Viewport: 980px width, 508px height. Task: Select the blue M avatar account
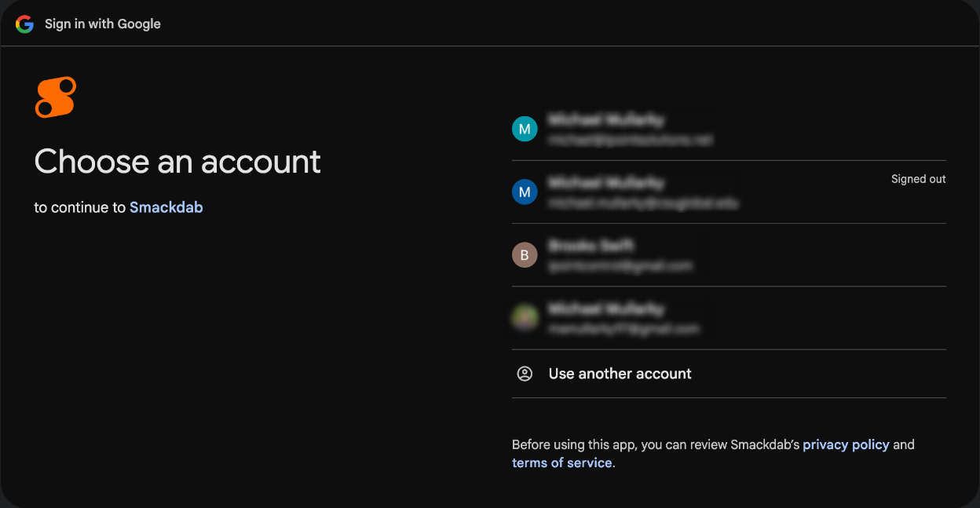[x=525, y=192]
